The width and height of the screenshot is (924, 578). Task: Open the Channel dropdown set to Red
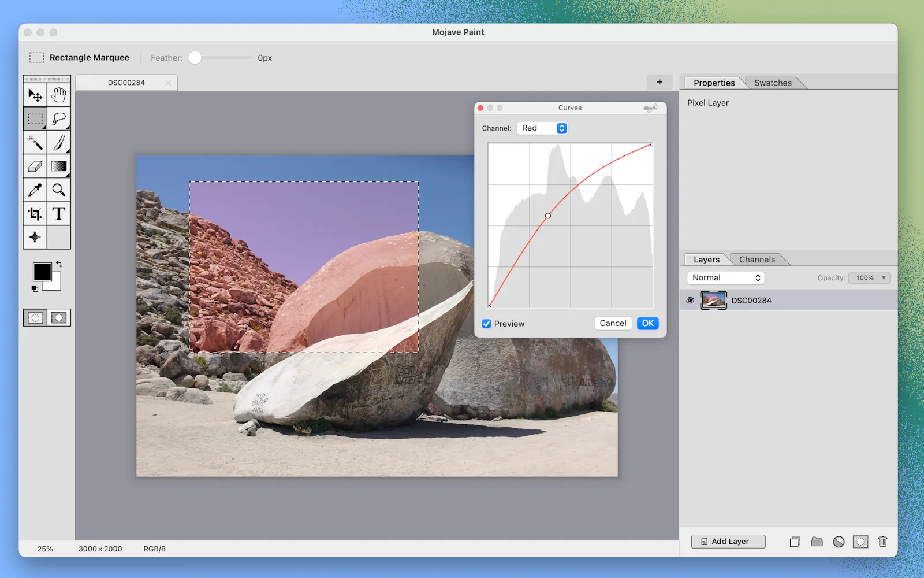pos(542,128)
